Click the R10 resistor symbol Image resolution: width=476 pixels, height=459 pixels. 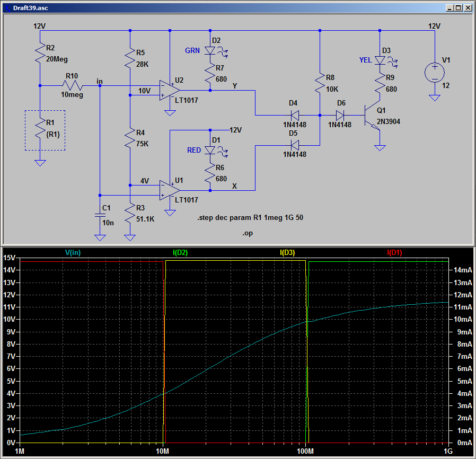pyautogui.click(x=73, y=86)
